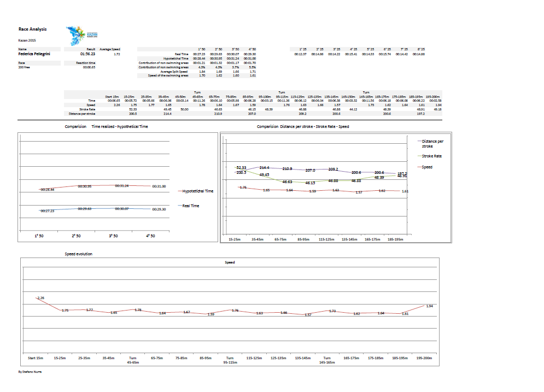Viewport: 544px width, 392px height.
Task: Select 'Time realized - hypothetical Time' heading
Action: tap(120, 127)
